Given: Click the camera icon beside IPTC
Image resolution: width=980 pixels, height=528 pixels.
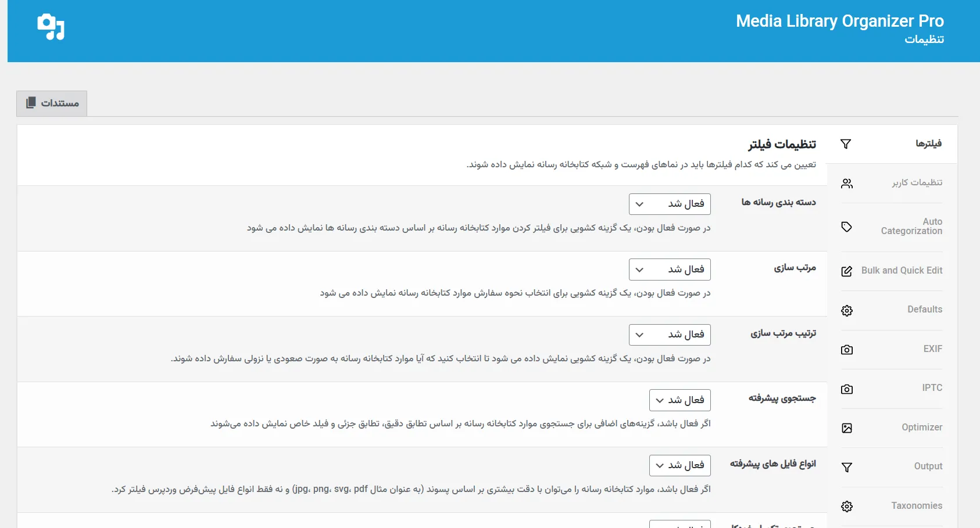Looking at the screenshot, I should tap(847, 389).
